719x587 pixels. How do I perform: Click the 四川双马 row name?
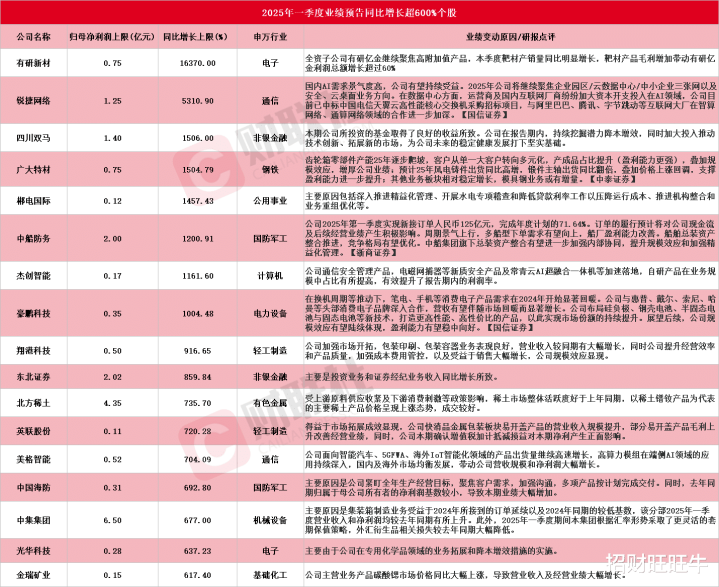point(33,138)
